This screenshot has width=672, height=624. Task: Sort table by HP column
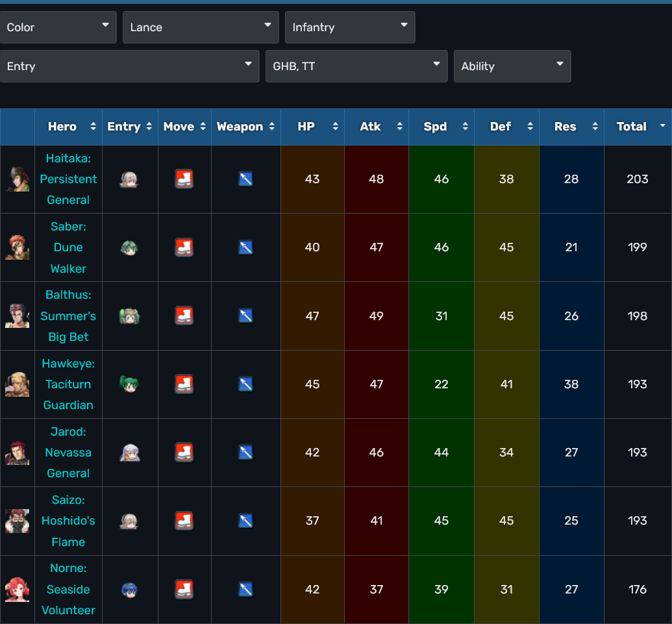tap(312, 127)
